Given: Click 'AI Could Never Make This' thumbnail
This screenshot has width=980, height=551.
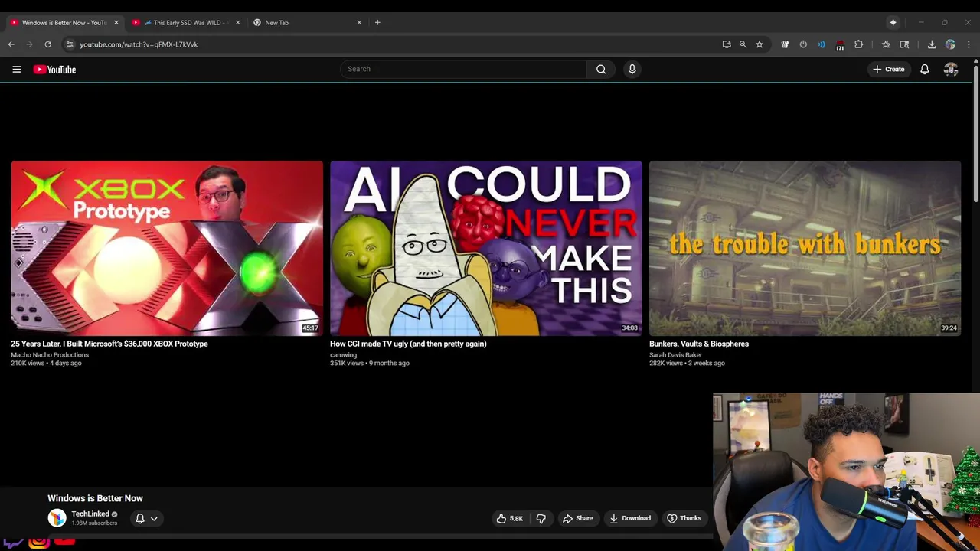Looking at the screenshot, I should point(486,248).
